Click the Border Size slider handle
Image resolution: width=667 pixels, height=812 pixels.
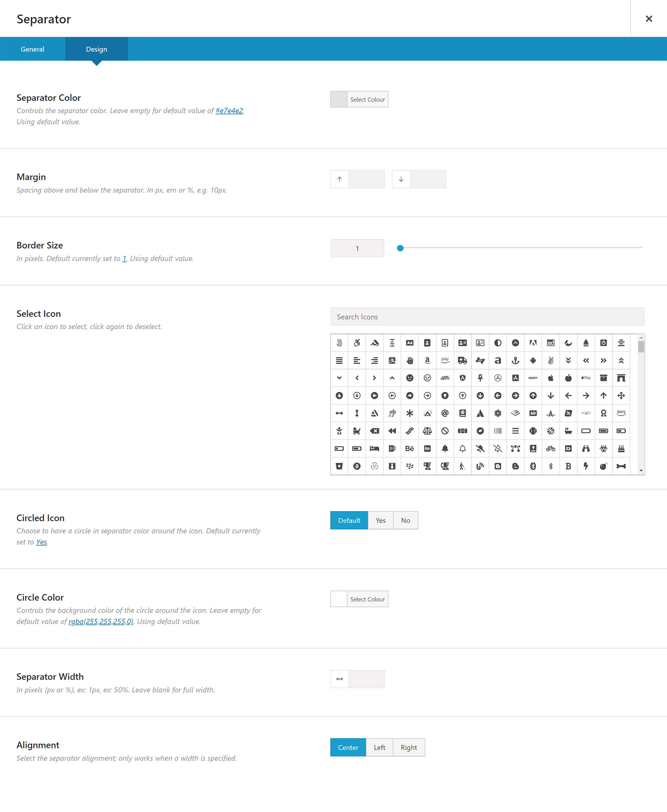coord(400,248)
